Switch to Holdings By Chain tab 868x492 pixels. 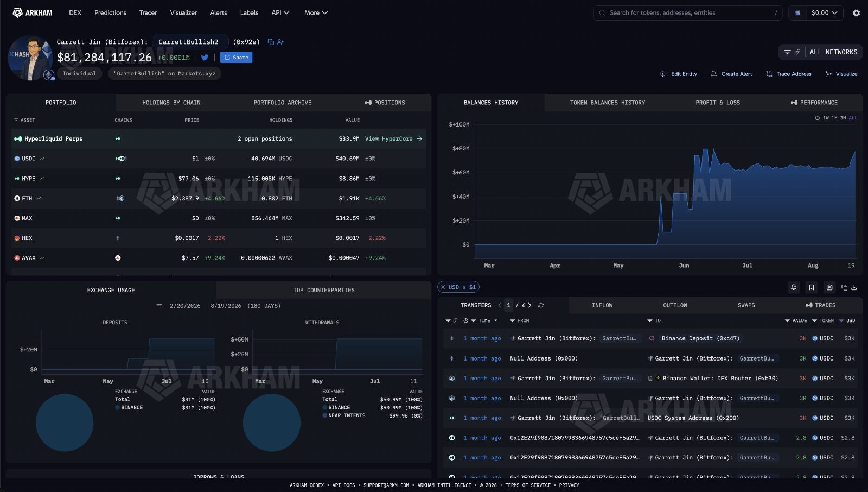171,103
